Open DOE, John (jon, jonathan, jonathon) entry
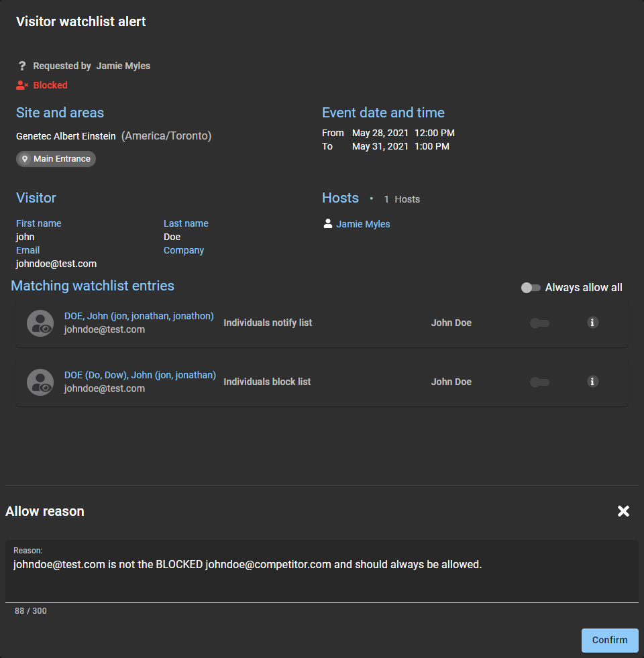644x658 pixels. coord(139,316)
